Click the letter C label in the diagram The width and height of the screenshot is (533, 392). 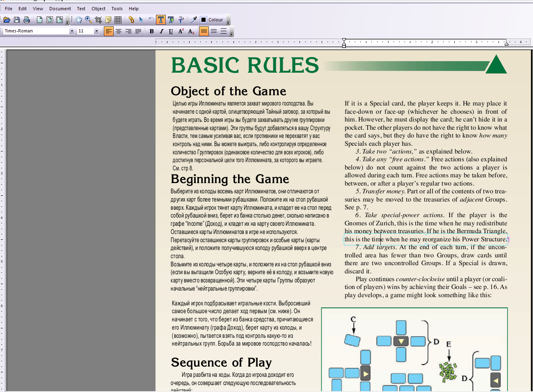[x=353, y=319]
